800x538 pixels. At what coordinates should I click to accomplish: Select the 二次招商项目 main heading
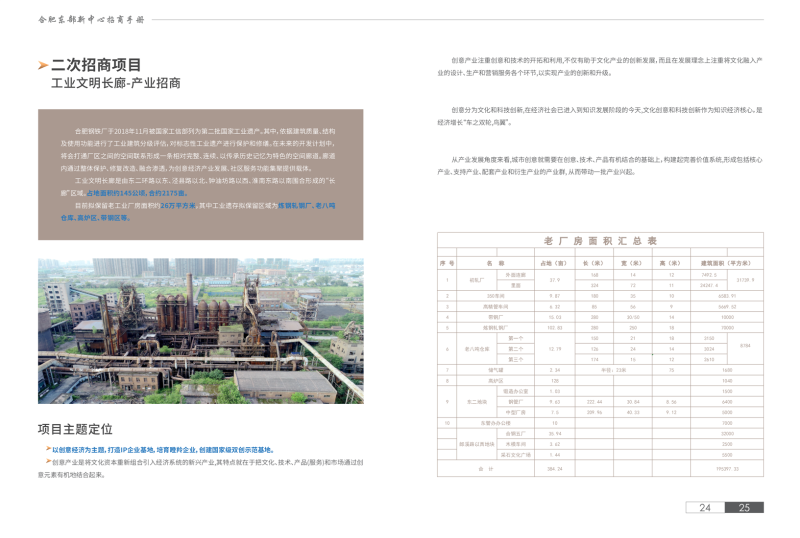coord(96,66)
